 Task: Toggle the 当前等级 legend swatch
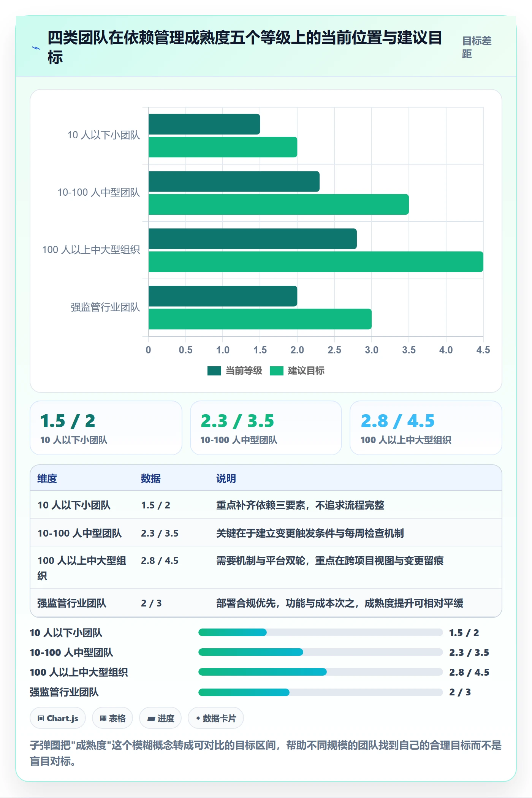click(214, 370)
